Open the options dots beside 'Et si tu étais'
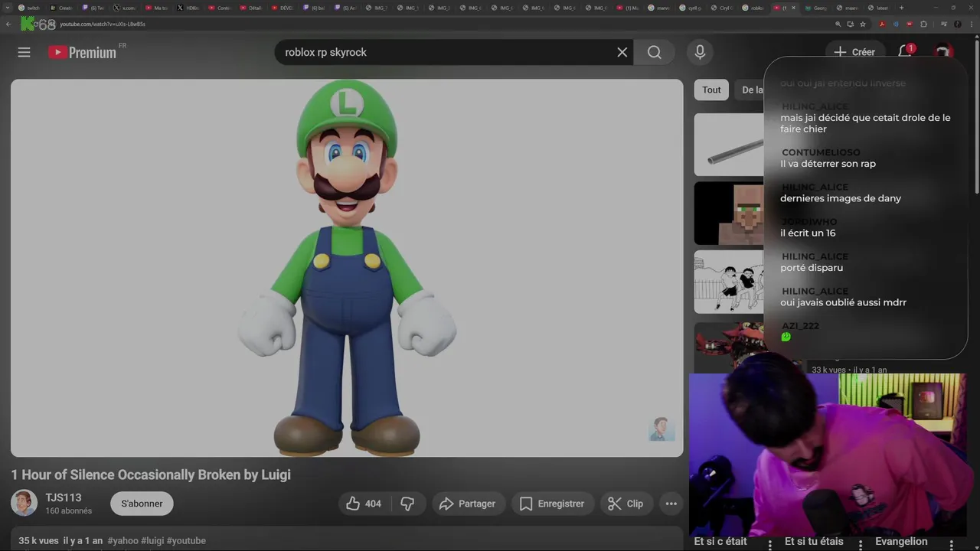980x551 pixels. 860,545
